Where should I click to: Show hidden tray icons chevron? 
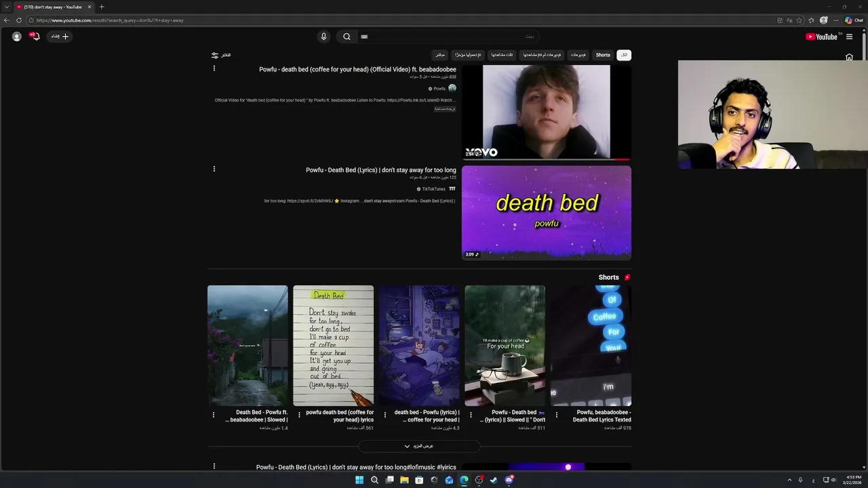789,480
